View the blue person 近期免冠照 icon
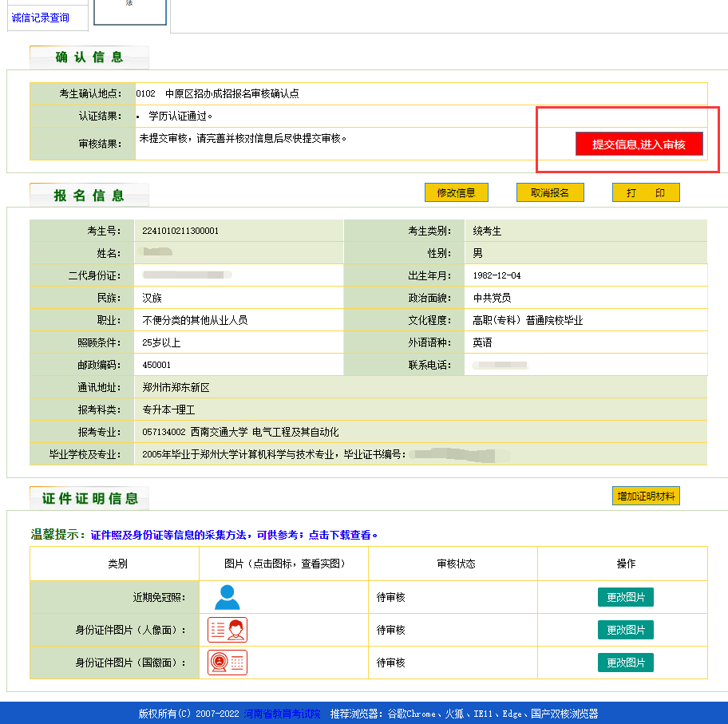The image size is (728, 724). 227,597
